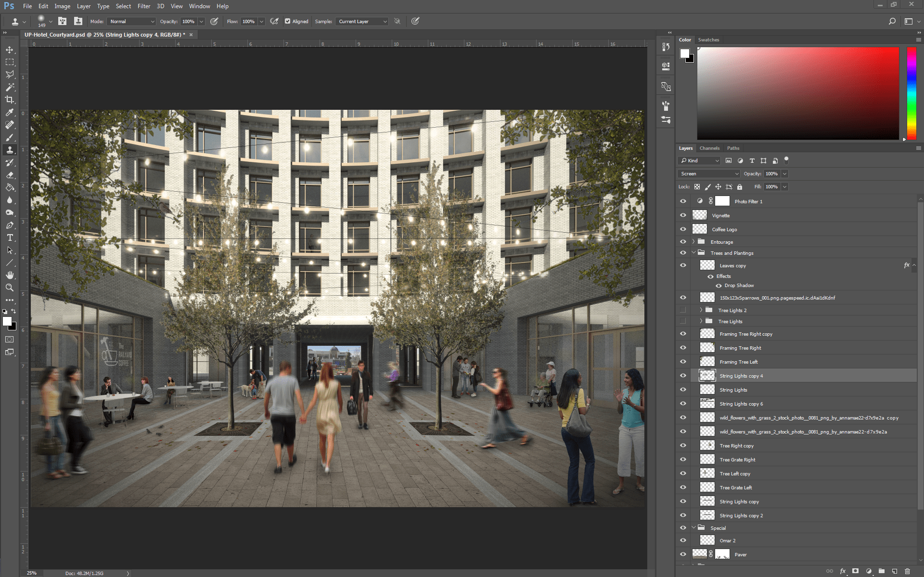Select the Crop tool

[x=10, y=100]
